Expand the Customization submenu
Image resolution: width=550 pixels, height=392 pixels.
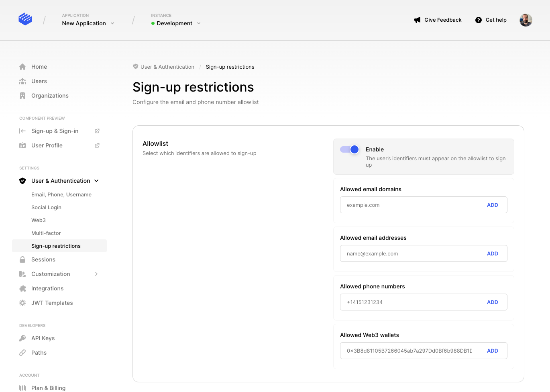click(x=96, y=274)
